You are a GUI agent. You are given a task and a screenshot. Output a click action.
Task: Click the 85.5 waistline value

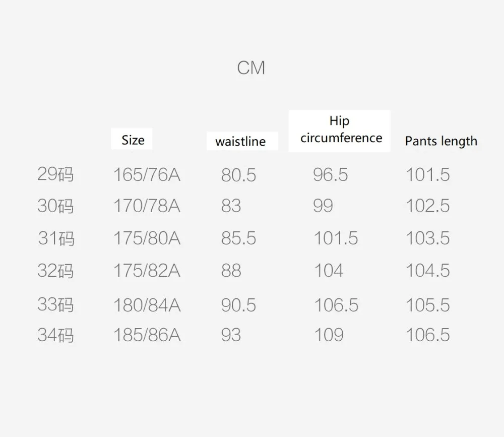pos(238,238)
